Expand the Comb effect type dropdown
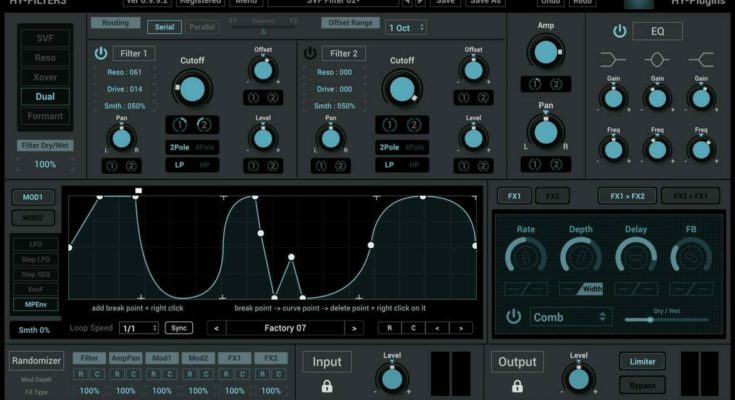This screenshot has width=735, height=400. tap(570, 316)
